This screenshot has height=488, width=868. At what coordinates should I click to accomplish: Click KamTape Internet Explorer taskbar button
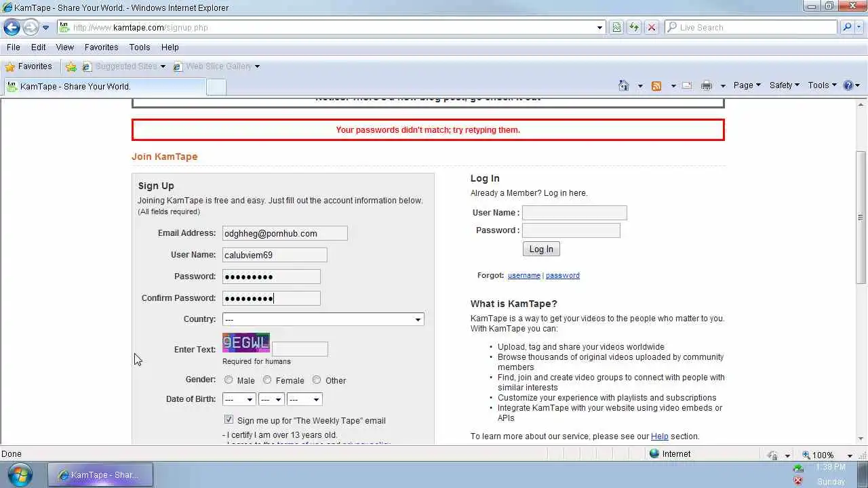100,475
